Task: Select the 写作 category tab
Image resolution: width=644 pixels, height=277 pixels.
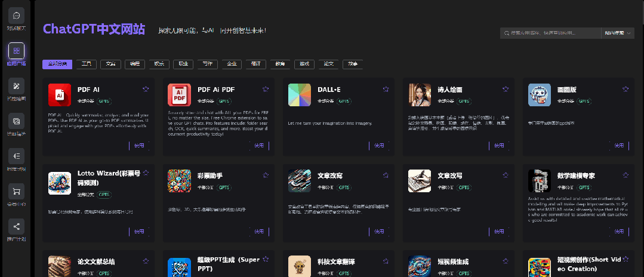Action: coord(208,64)
